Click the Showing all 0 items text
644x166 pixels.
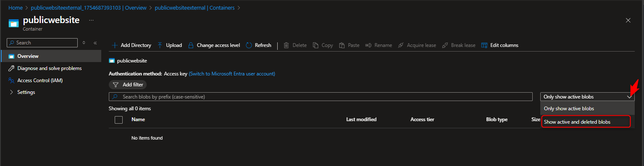[130, 109]
